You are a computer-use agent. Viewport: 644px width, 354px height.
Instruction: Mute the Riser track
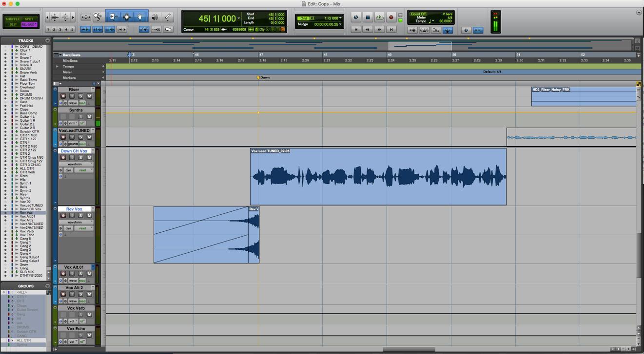[x=89, y=96]
